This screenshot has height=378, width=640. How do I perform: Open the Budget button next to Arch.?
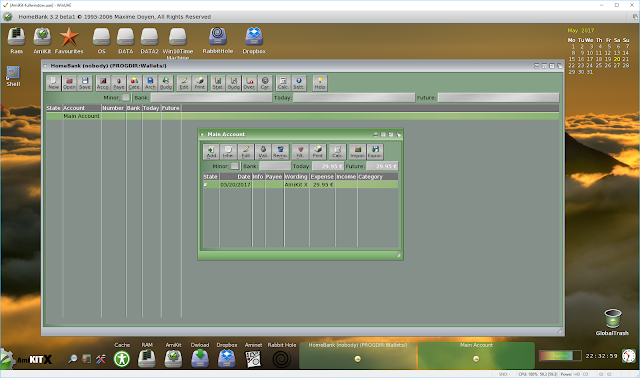pos(166,83)
